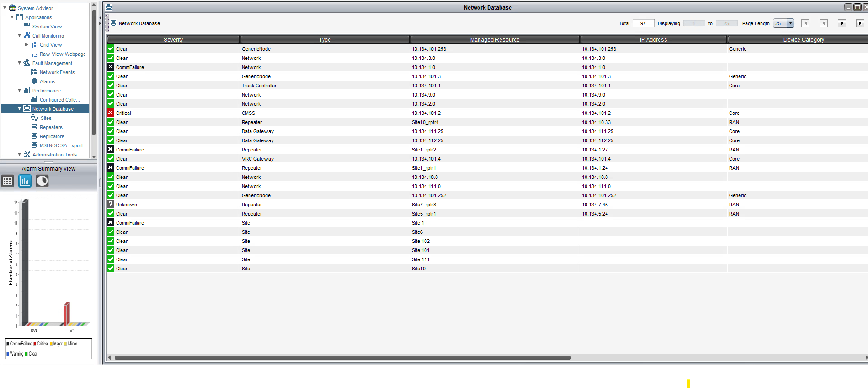Click the Raw View Webpage icon
This screenshot has height=388, width=868.
(34, 54)
